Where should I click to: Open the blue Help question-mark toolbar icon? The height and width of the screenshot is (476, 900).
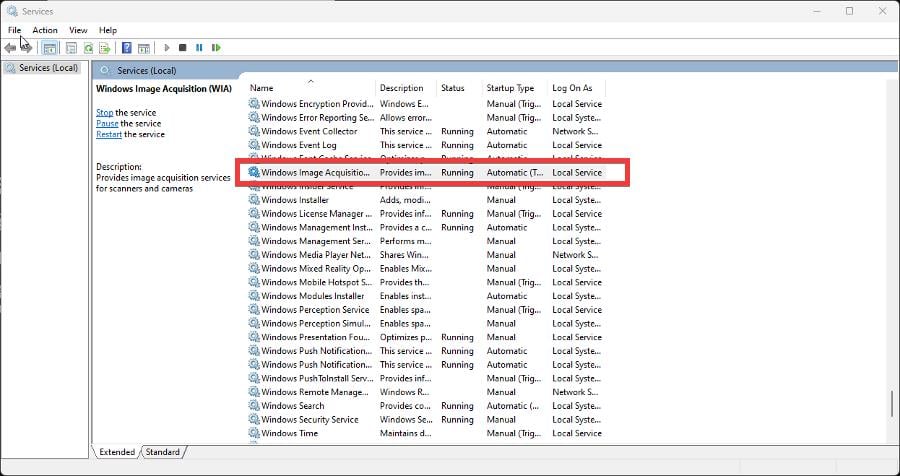(x=127, y=48)
